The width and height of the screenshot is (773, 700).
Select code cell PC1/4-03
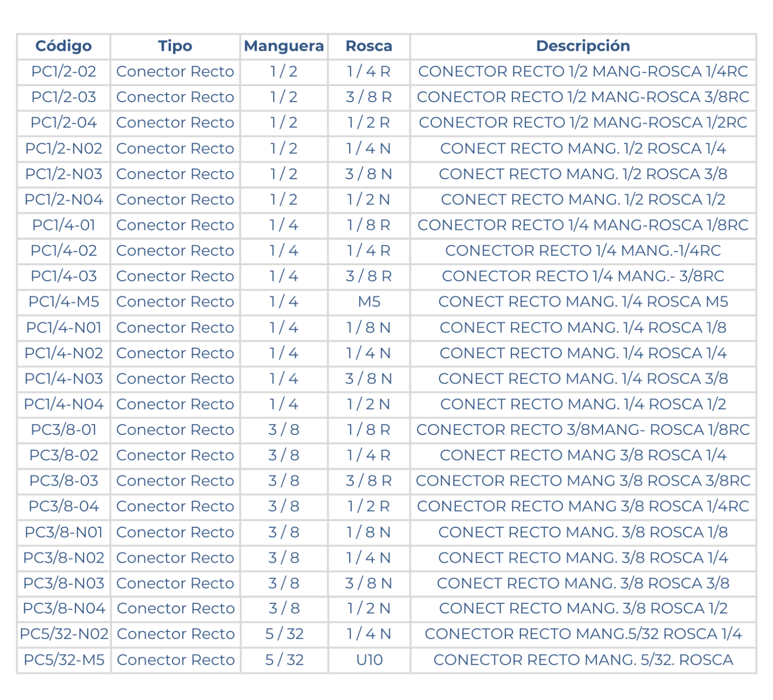point(63,276)
